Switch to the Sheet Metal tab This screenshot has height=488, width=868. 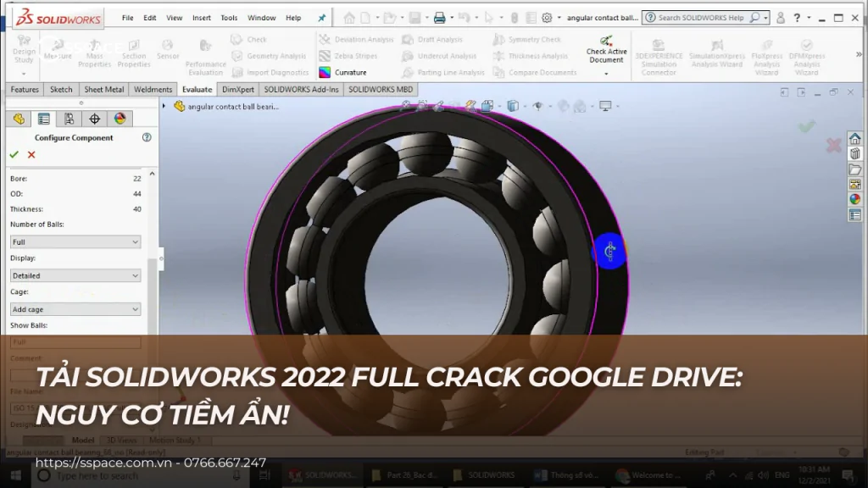[x=103, y=89]
